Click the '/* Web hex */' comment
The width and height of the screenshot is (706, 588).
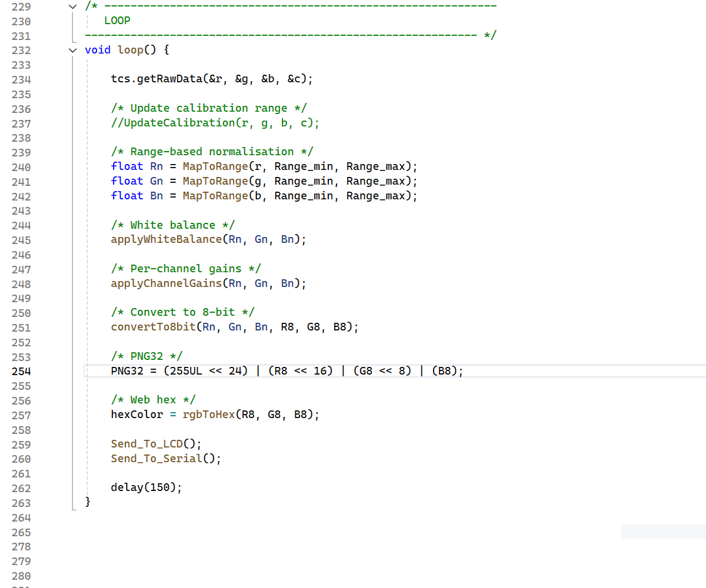(153, 400)
